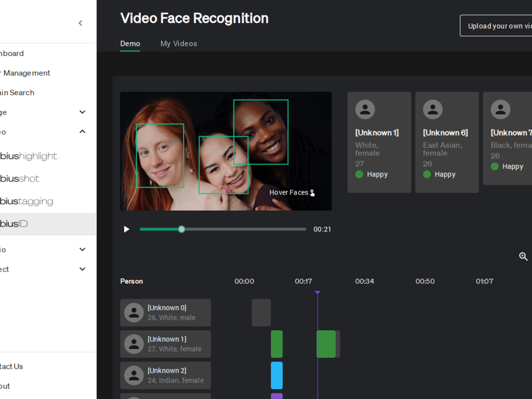
Task: Click the 00:17 timeline label
Action: (x=304, y=281)
